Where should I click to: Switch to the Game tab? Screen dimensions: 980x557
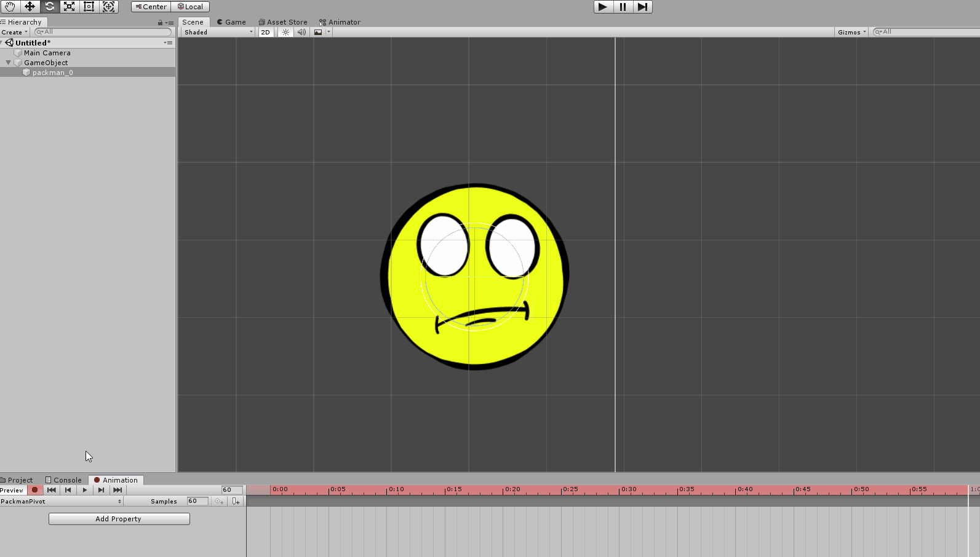231,22
